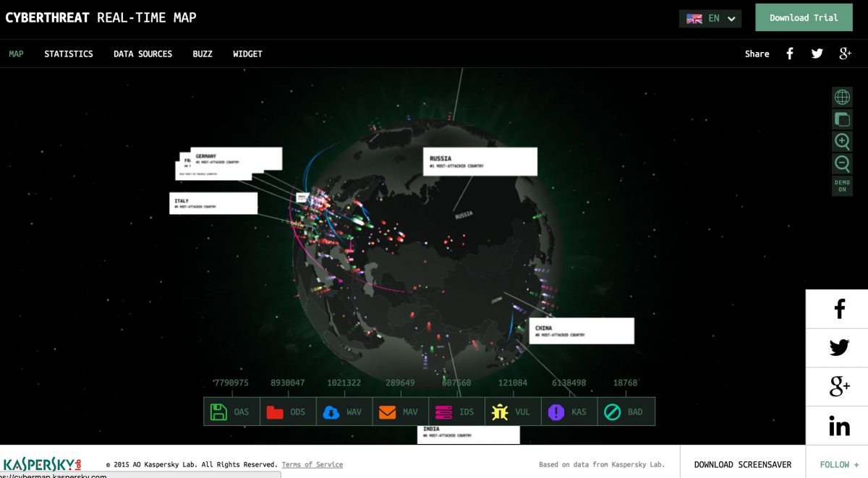Toggle MAV mail anti-virus detections
Viewport: 868px width, 478px height.
coord(401,411)
